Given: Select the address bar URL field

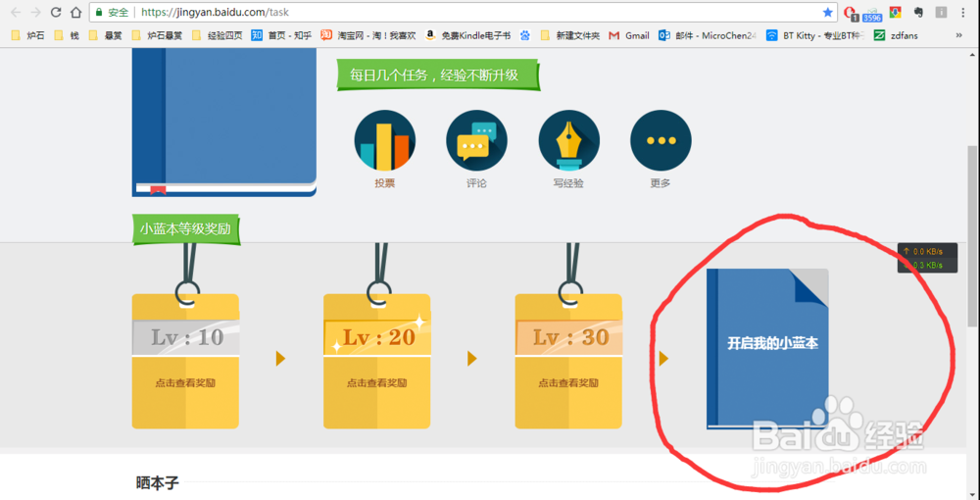Looking at the screenshot, I should click(x=463, y=12).
